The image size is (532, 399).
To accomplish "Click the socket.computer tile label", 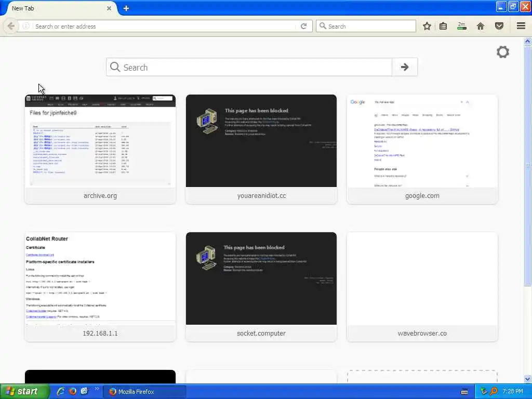I will click(261, 333).
